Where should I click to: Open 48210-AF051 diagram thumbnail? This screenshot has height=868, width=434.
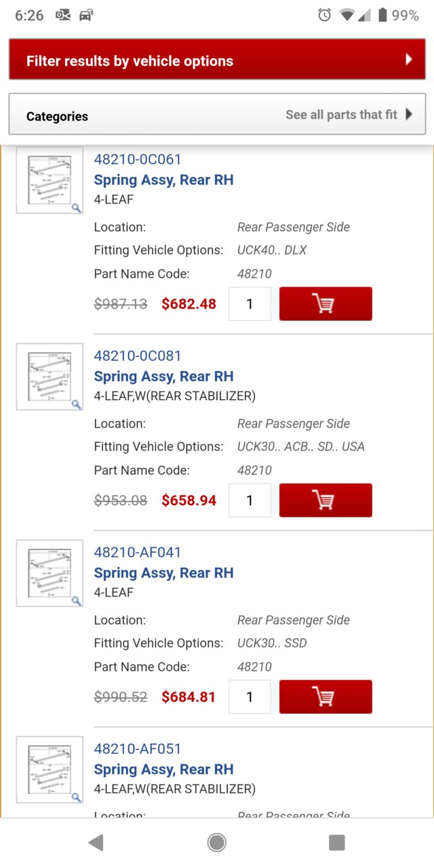click(x=50, y=770)
